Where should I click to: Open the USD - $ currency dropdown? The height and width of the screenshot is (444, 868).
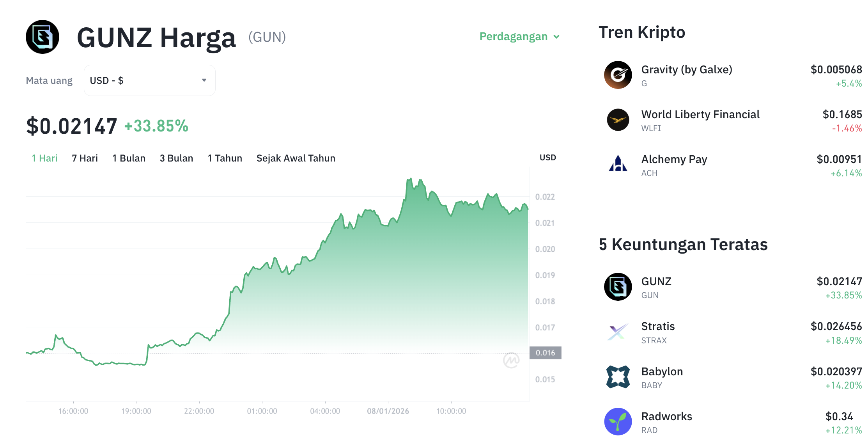pos(149,80)
